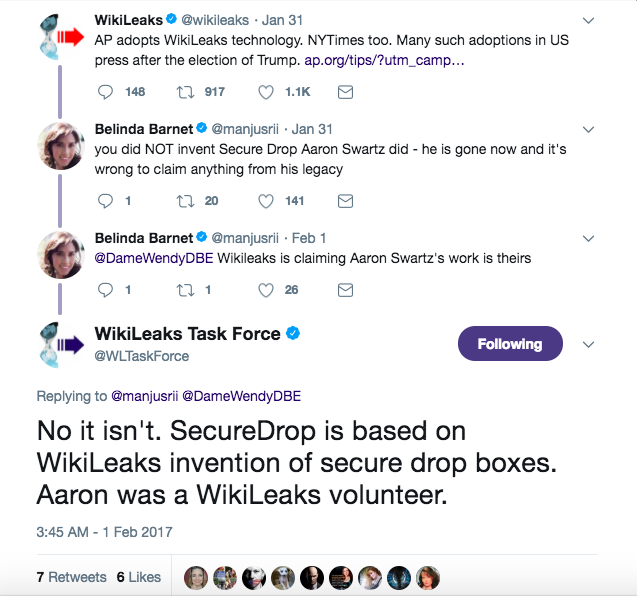
Task: Send WikiLeaks tweet via direct message
Action: (345, 92)
